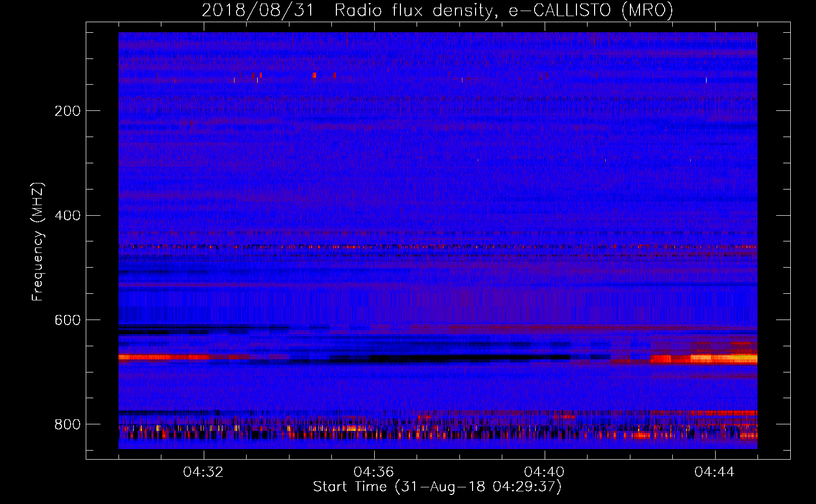
Task: Click the 600 frequency tick label
Action: click(68, 320)
